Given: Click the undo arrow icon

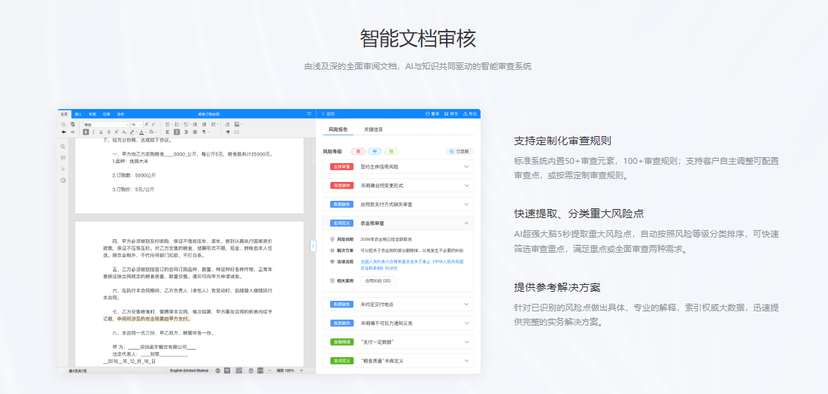Looking at the screenshot, I should click(64, 132).
